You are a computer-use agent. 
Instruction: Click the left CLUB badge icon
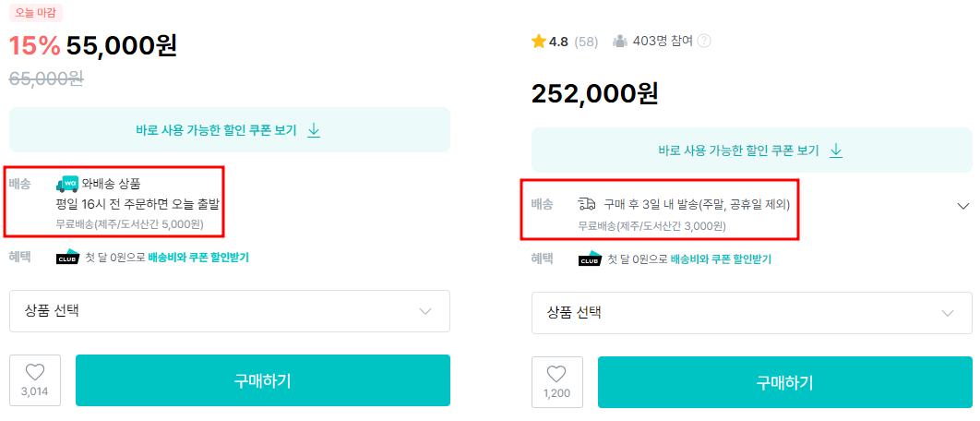point(68,258)
